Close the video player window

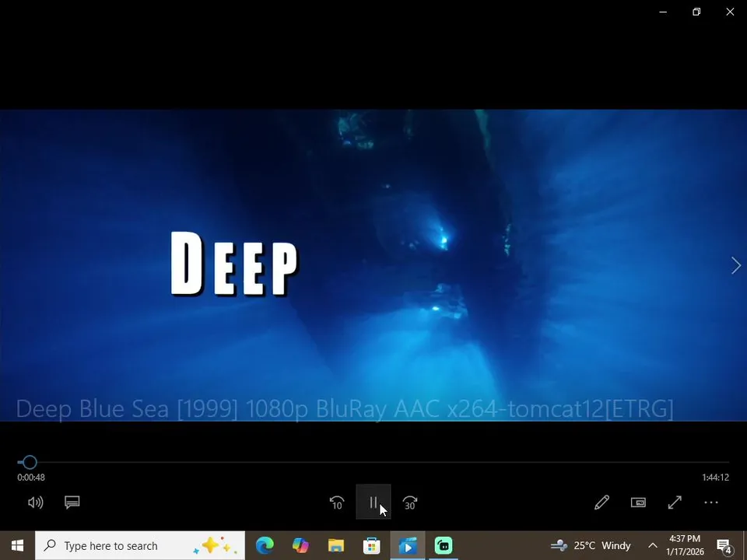[x=730, y=12]
